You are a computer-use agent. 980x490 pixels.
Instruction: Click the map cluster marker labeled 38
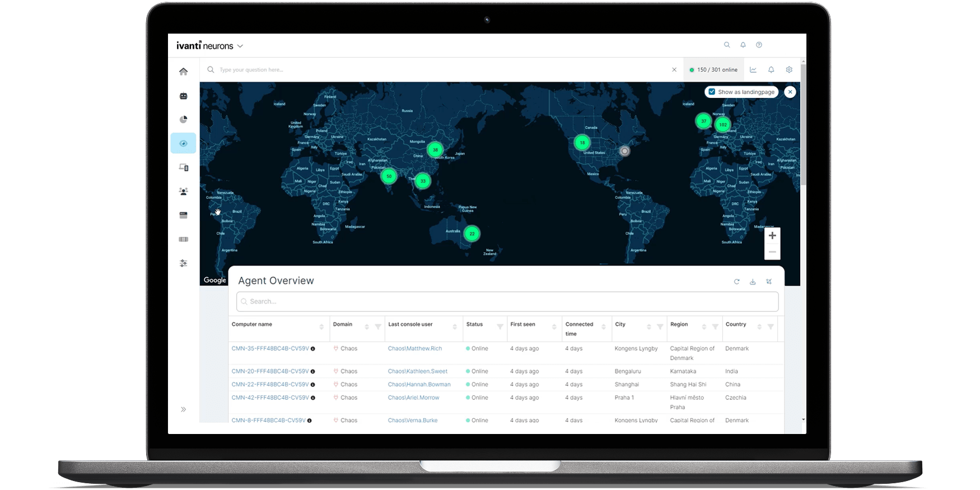pyautogui.click(x=435, y=150)
